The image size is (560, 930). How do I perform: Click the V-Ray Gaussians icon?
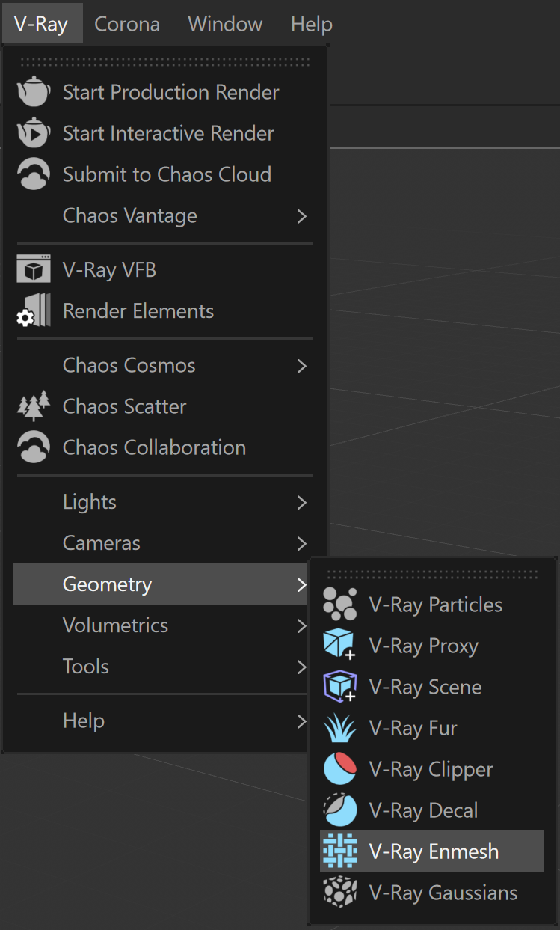pyautogui.click(x=340, y=893)
